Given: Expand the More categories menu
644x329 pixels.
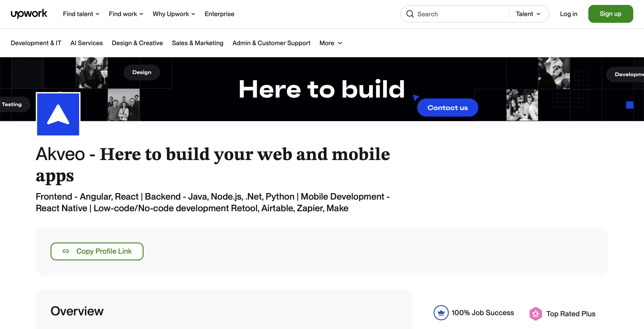Looking at the screenshot, I should point(330,43).
